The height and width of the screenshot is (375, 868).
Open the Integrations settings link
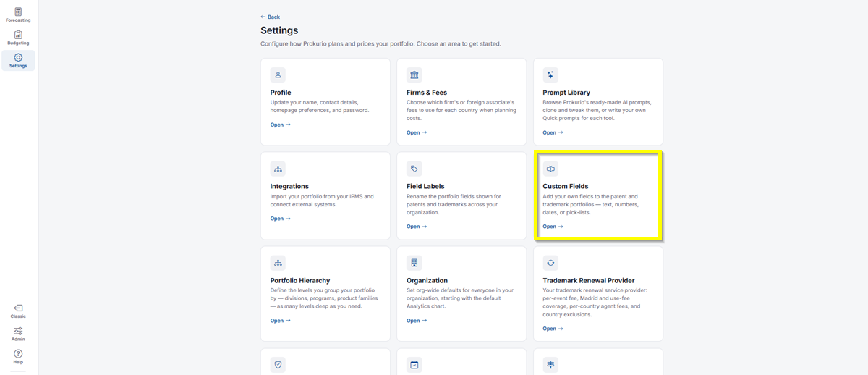(x=281, y=219)
